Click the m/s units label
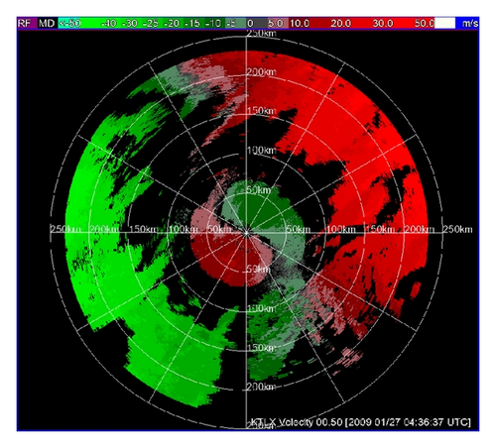This screenshot has height=448, width=496. coord(470,24)
